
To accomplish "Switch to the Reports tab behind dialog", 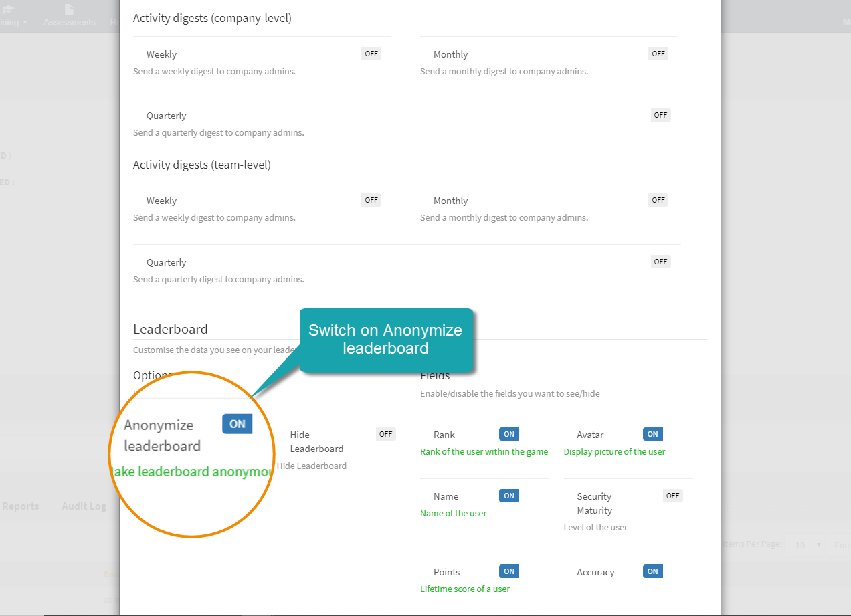I will [20, 506].
